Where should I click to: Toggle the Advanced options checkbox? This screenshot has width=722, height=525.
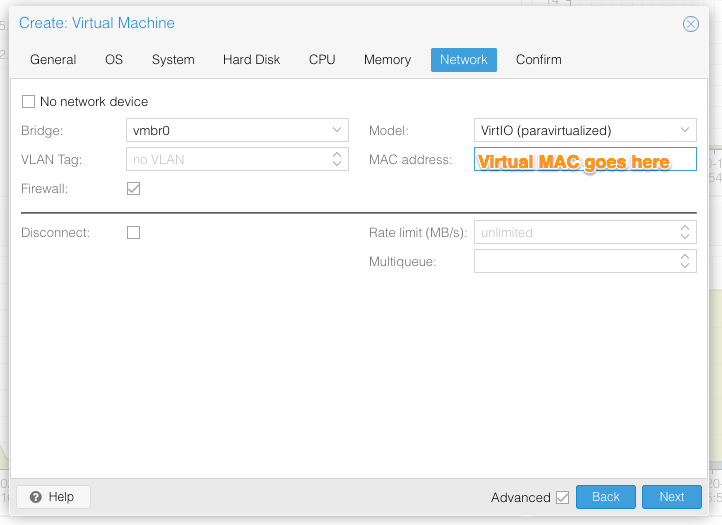click(x=562, y=497)
